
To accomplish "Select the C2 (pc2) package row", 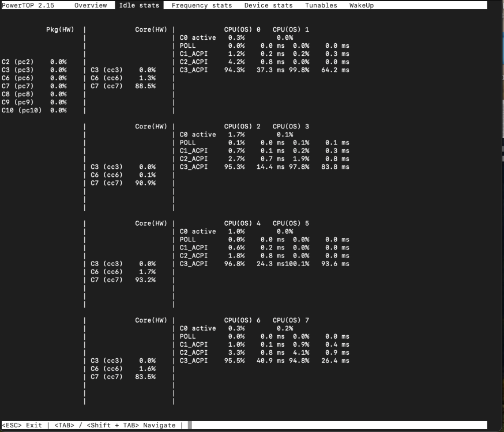I will pyautogui.click(x=34, y=62).
